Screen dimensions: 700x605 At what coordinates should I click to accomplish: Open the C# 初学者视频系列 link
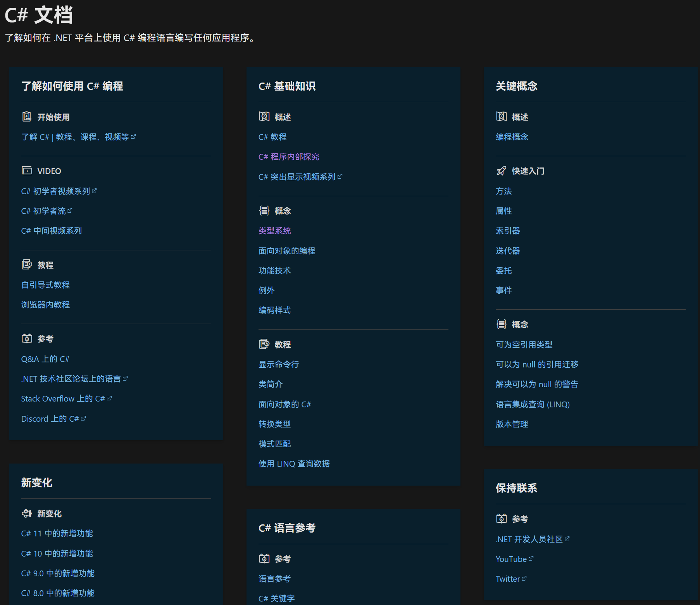[x=56, y=191]
